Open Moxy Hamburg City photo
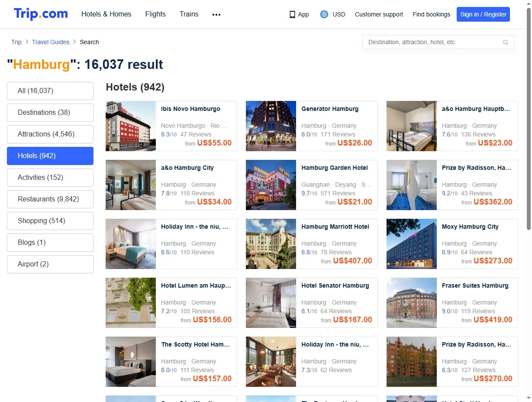The width and height of the screenshot is (532, 402). coord(412,244)
